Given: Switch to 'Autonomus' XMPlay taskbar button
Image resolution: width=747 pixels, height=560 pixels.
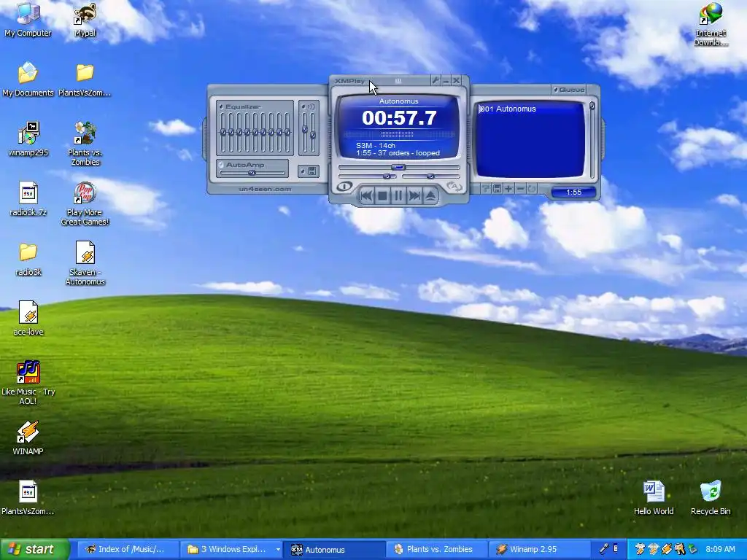Looking at the screenshot, I should coord(334,549).
